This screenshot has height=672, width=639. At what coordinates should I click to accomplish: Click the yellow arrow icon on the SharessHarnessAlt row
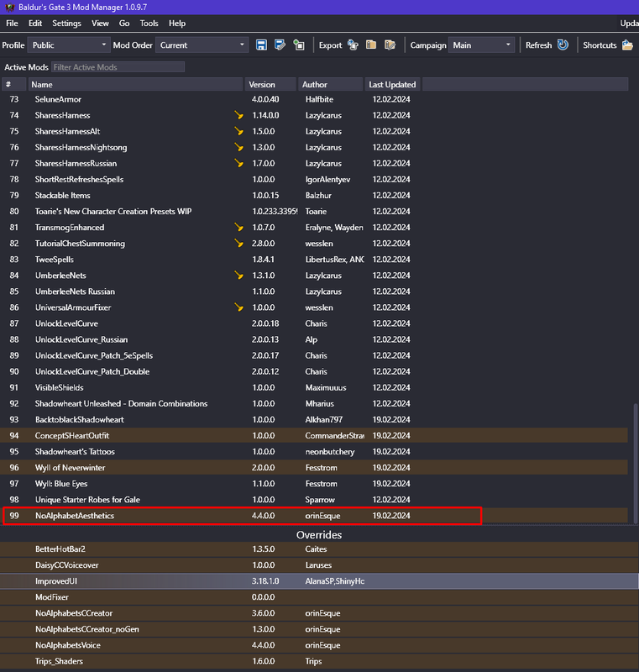239,131
